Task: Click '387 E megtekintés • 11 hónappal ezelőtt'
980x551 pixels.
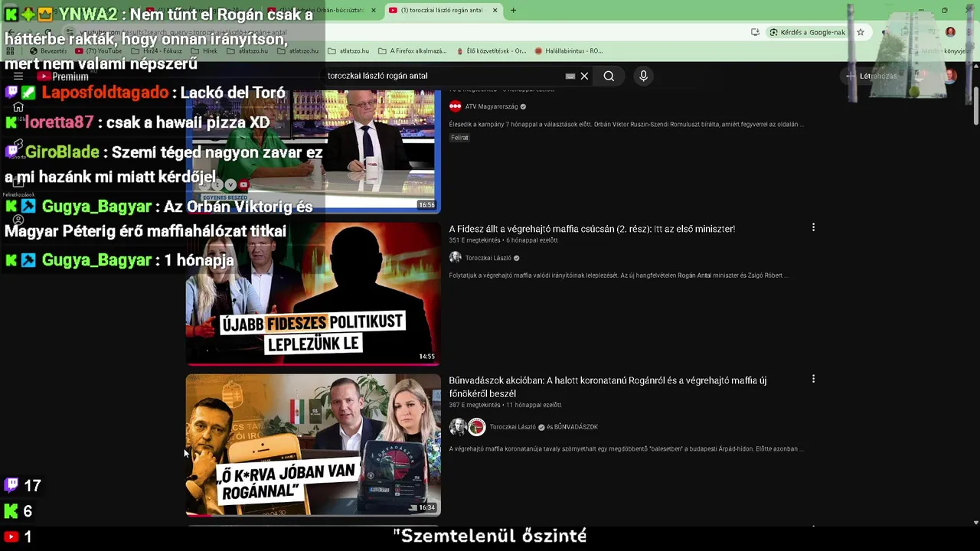Action: pos(505,405)
